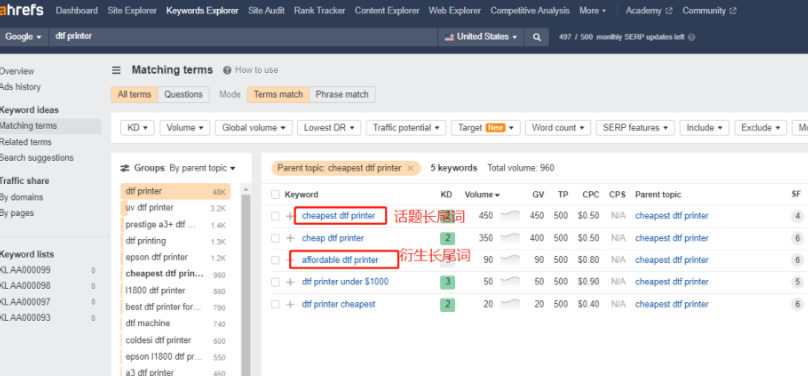Open the Global volume filter dropdown

point(254,128)
